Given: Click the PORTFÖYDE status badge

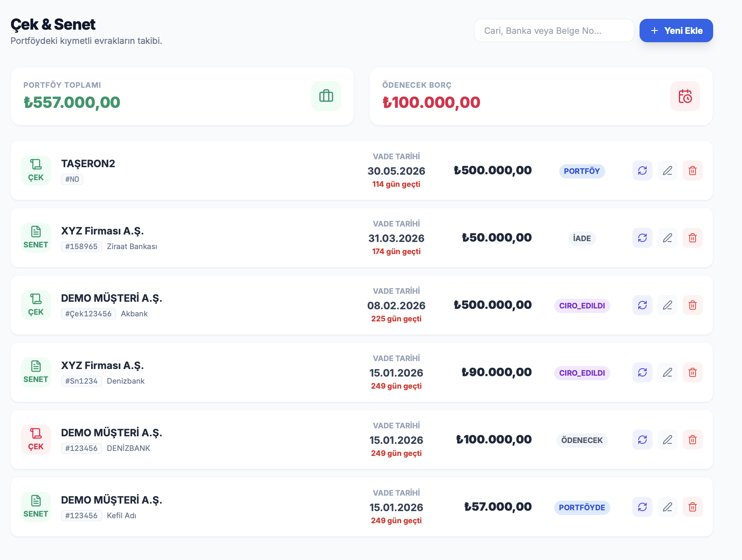Looking at the screenshot, I should (x=582, y=507).
